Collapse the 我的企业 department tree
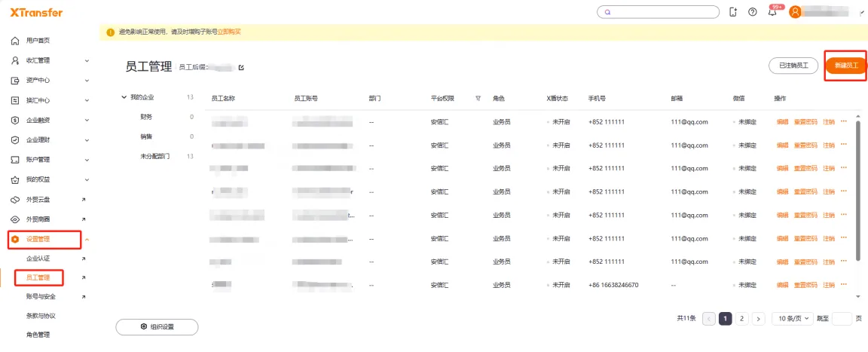Viewport: 868px width, 352px height. coord(124,97)
